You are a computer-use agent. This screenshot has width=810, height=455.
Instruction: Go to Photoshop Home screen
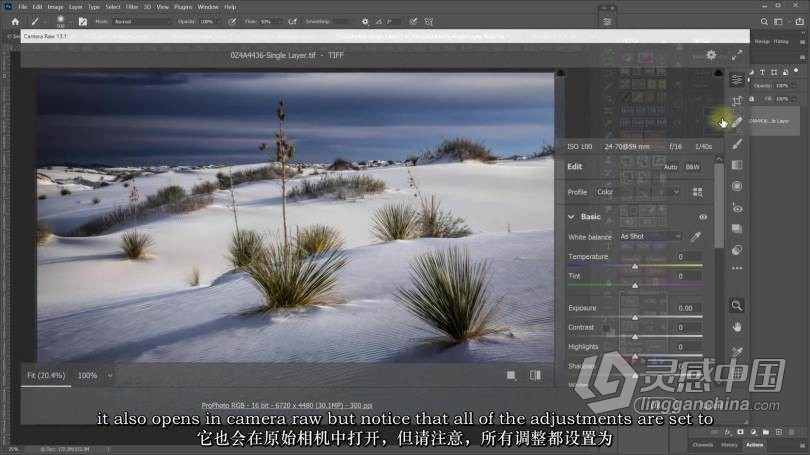[x=15, y=22]
